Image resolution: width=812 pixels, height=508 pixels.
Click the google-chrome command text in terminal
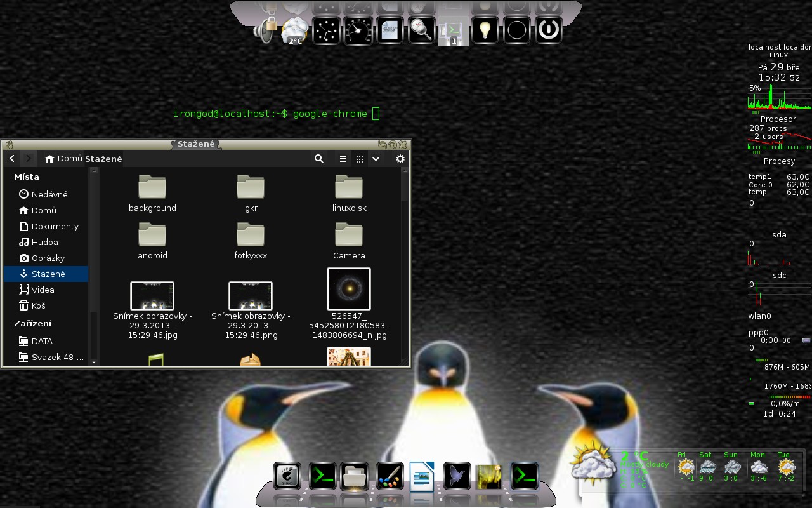coord(330,114)
